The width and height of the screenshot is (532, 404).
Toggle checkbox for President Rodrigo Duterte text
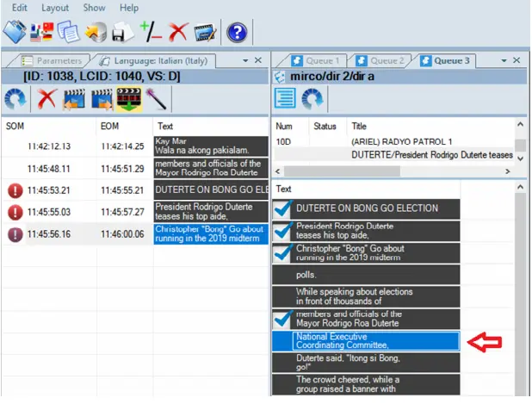tap(282, 231)
